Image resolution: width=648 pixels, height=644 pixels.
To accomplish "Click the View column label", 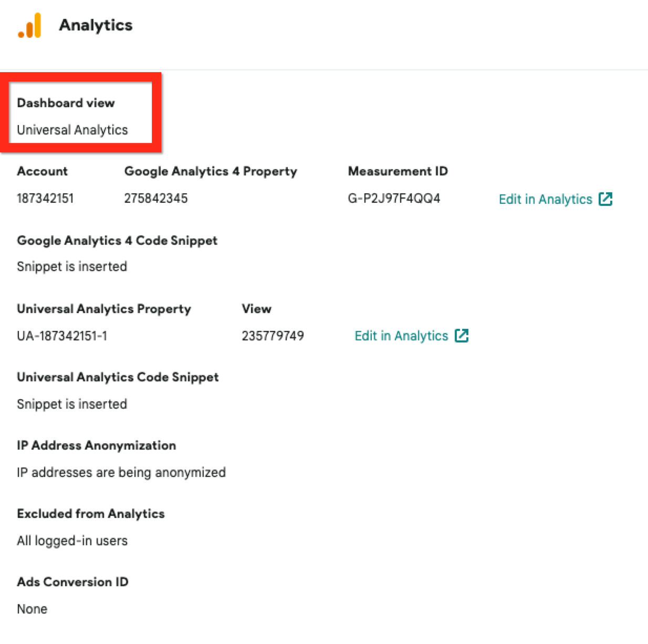I will coord(257,309).
